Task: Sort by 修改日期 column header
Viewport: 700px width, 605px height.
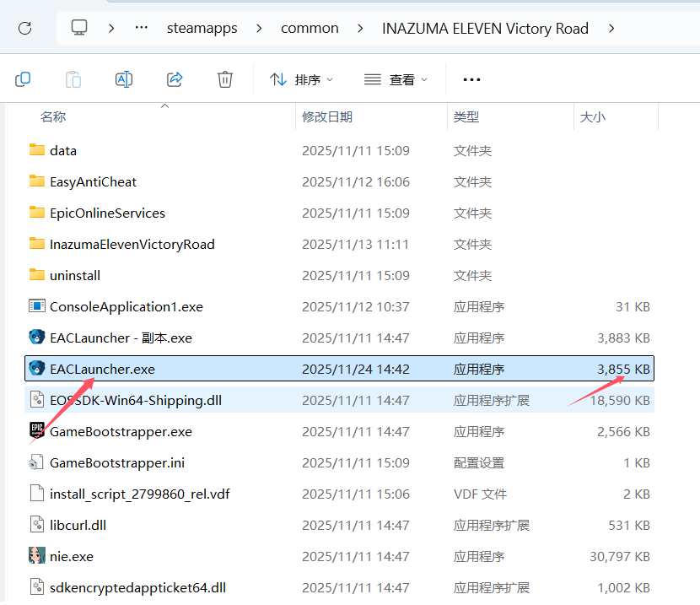Action: pyautogui.click(x=327, y=117)
